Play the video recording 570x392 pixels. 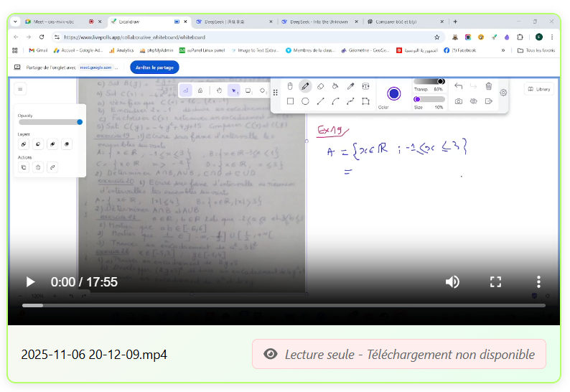pyautogui.click(x=30, y=281)
